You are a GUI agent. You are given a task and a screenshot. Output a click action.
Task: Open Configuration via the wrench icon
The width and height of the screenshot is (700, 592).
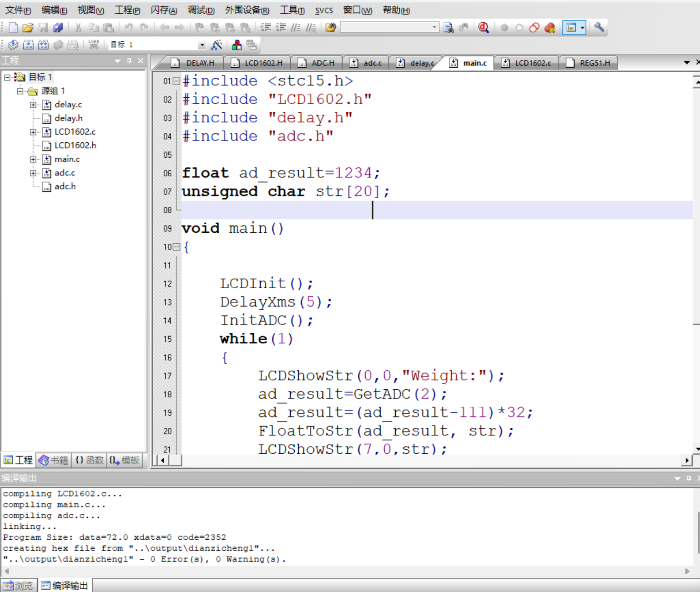599,27
